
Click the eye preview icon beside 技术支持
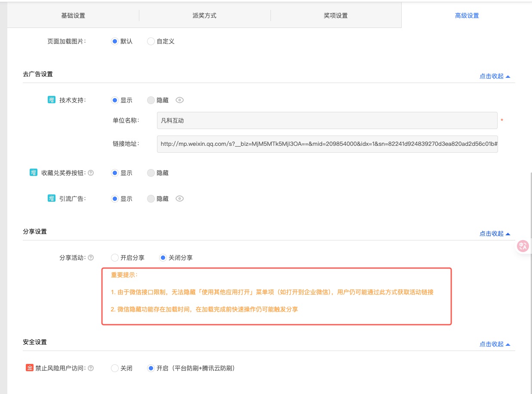(x=180, y=100)
